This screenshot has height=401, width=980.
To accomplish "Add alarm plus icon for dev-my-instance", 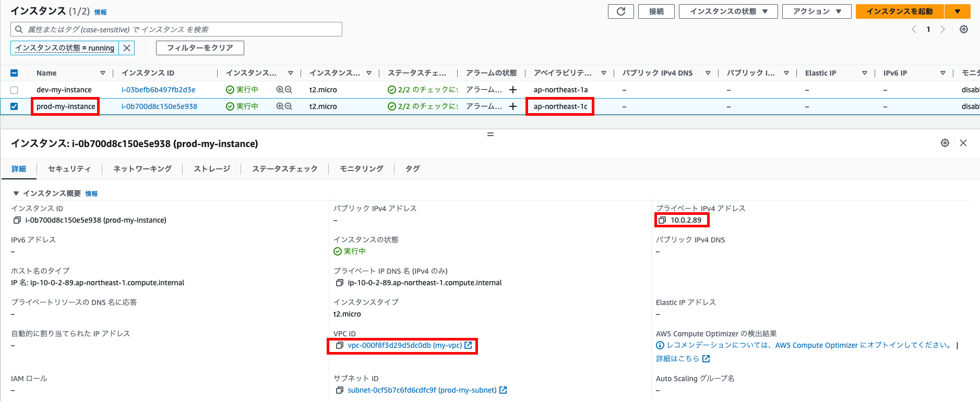I will pyautogui.click(x=513, y=90).
